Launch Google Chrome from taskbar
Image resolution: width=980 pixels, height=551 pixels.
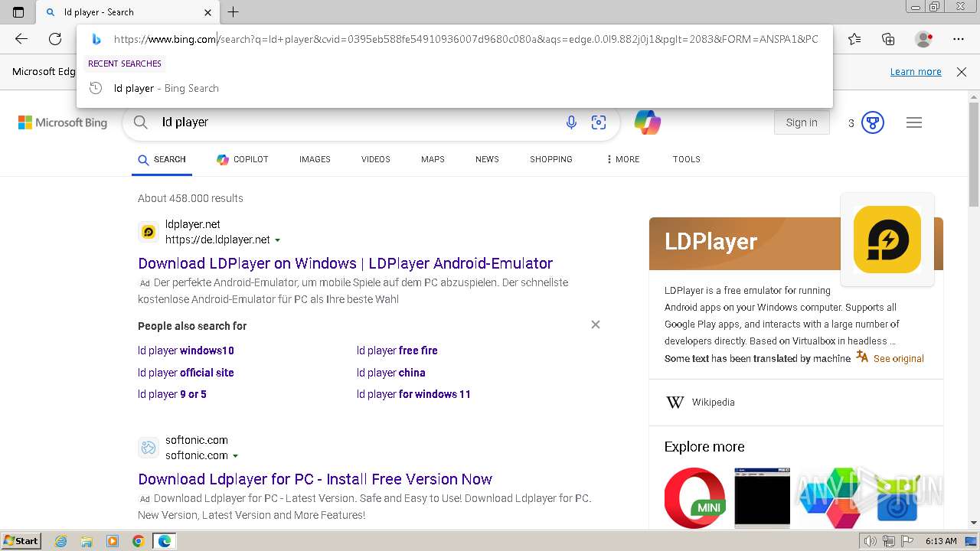pyautogui.click(x=138, y=541)
